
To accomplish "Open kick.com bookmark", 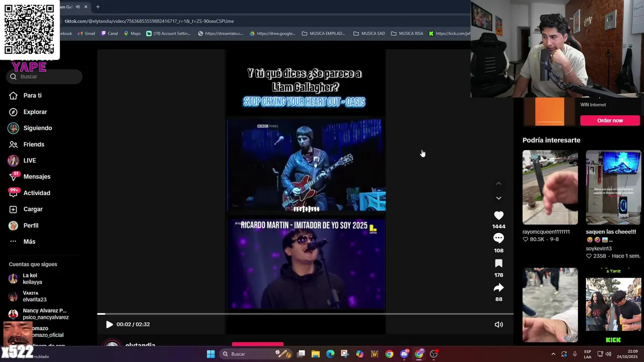I will coord(449,34).
